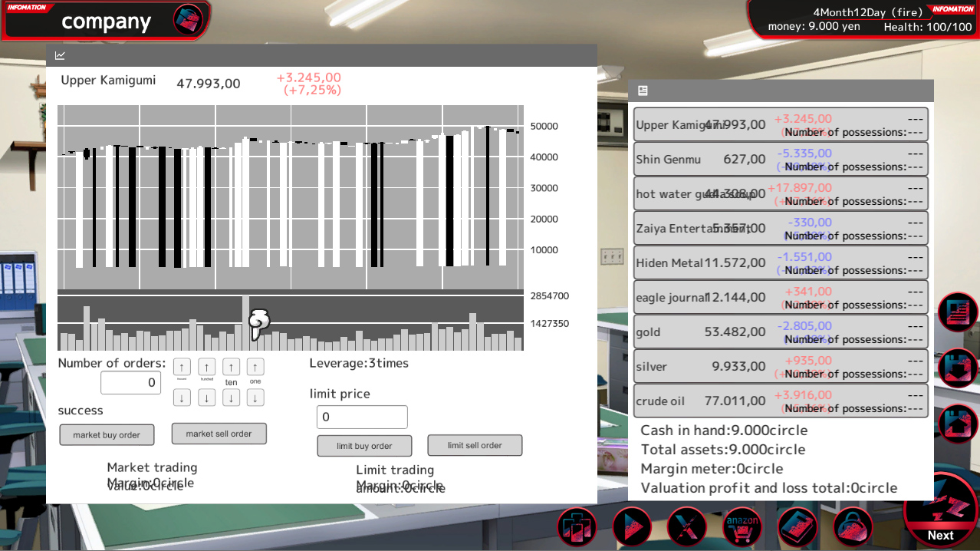Click the chart icon in trading panel header
980x551 pixels.
pyautogui.click(x=61, y=55)
